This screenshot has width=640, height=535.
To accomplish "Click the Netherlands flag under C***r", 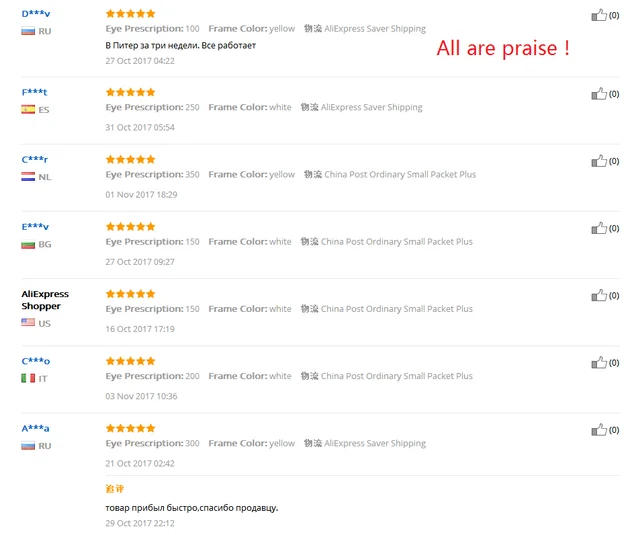I will 28,177.
